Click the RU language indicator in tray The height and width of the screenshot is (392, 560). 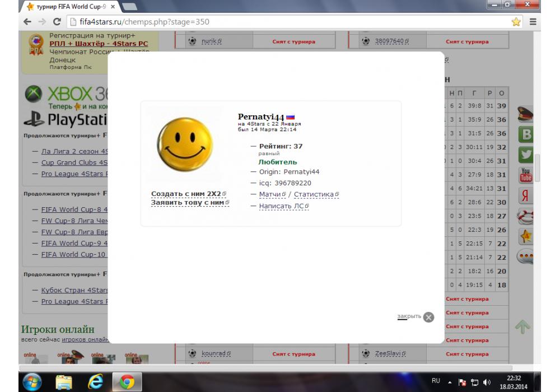436,381
